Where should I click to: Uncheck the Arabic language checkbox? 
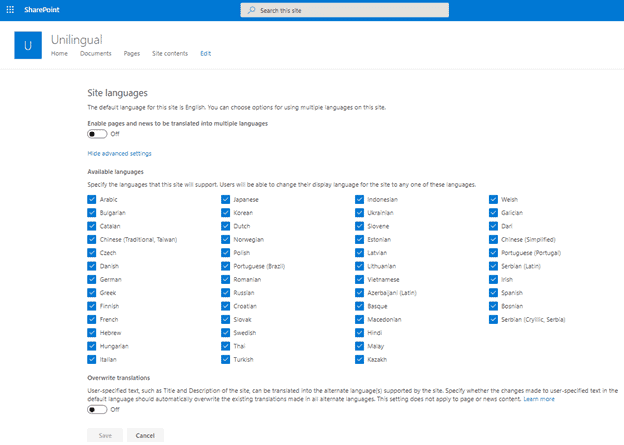[x=92, y=199]
